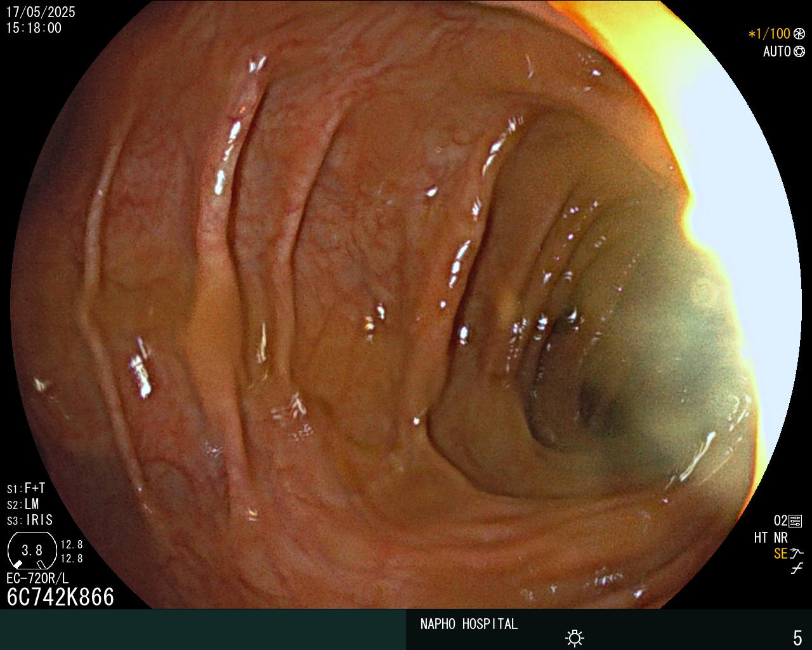
Task: Click the lower 12.8 diameter value
Action: 72,559
